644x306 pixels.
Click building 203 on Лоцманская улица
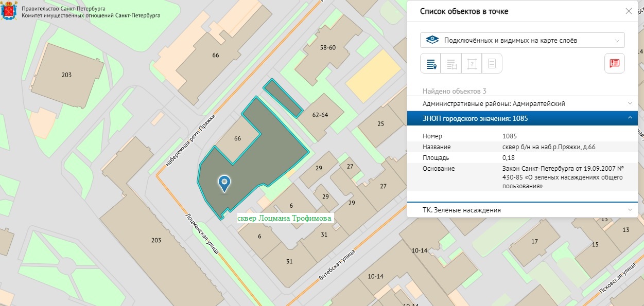(x=156, y=240)
